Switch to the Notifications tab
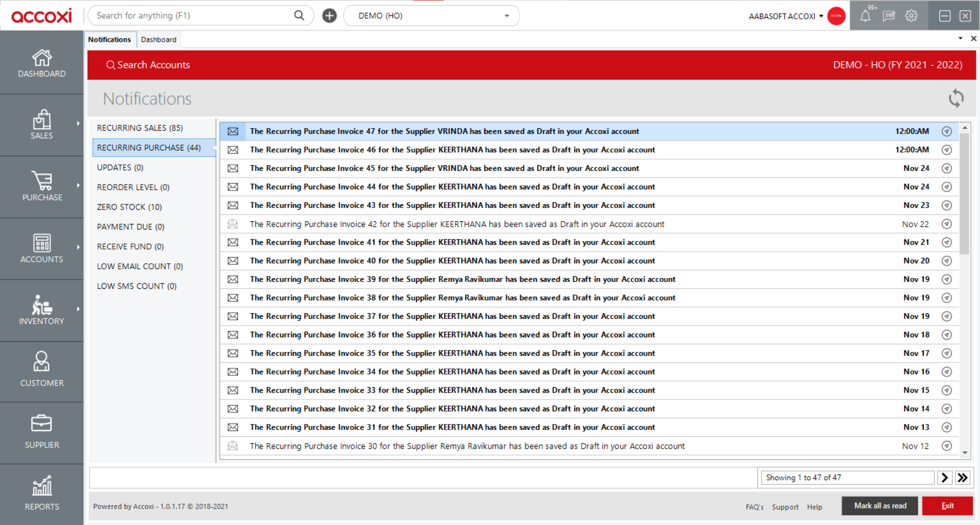Viewport: 980px width, 525px height. click(109, 39)
